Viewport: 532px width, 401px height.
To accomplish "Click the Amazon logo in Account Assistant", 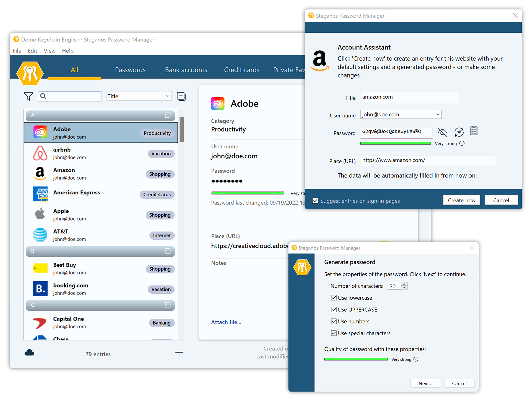I will pyautogui.click(x=320, y=61).
